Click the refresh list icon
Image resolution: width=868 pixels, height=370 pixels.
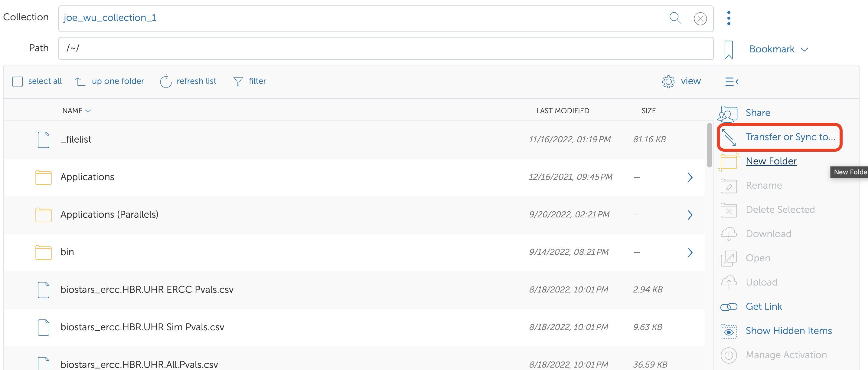pos(166,81)
